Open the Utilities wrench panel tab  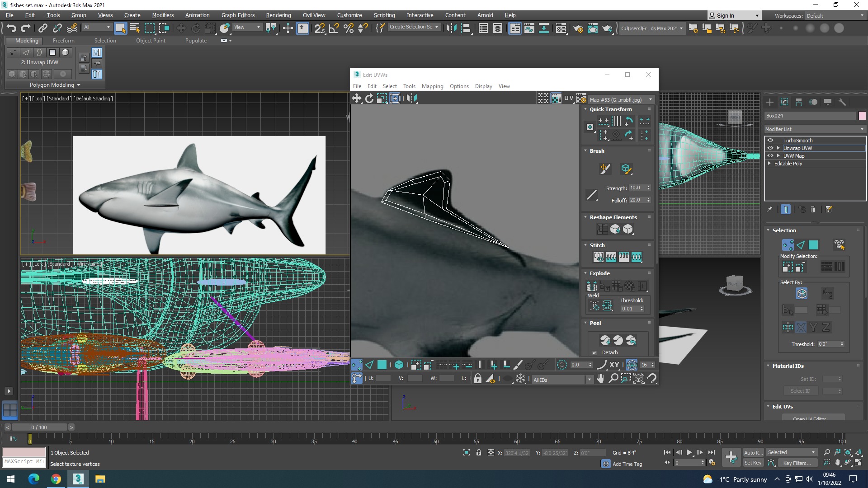[842, 102]
